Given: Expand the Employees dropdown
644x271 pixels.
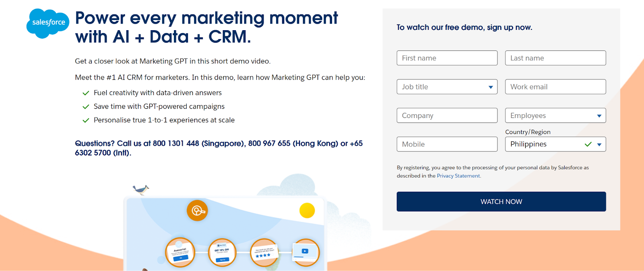Looking at the screenshot, I should tap(555, 116).
